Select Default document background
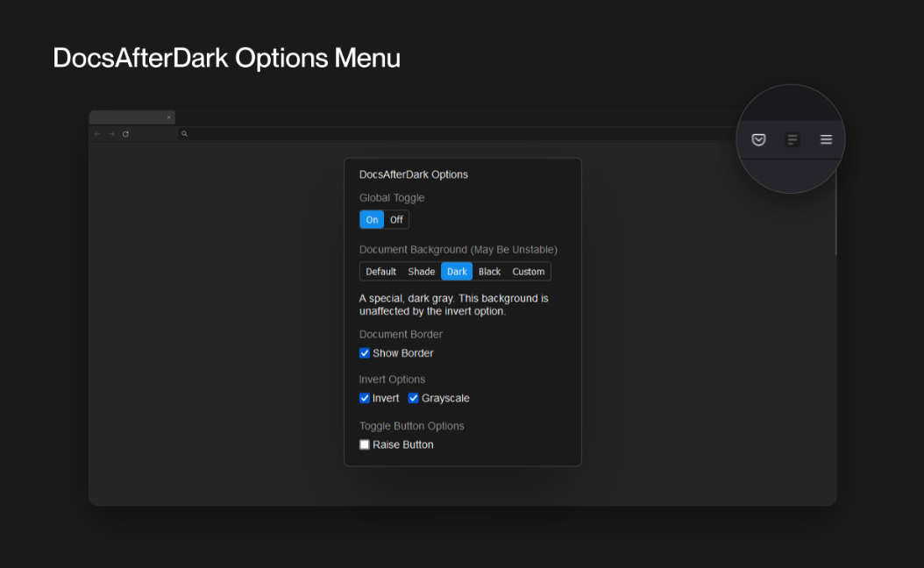Screen dimensions: 924x568 [380, 272]
